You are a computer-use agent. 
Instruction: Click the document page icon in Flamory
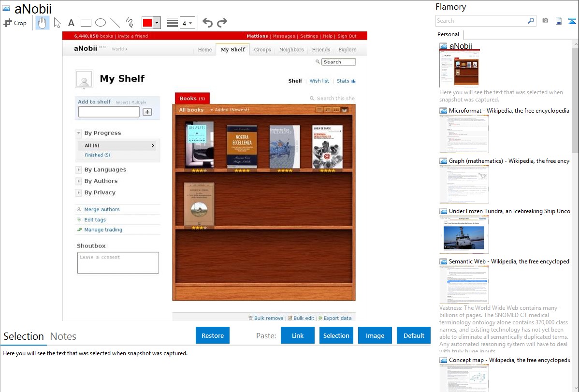click(x=559, y=21)
